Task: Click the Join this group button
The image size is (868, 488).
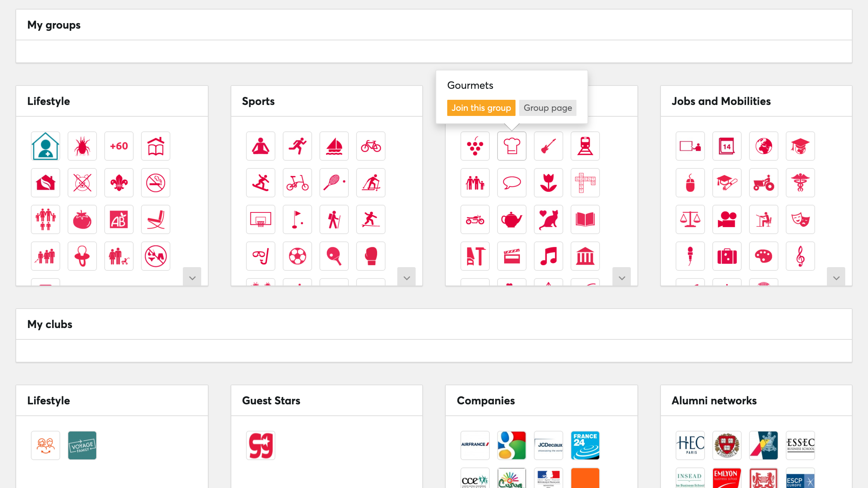Action: (481, 108)
